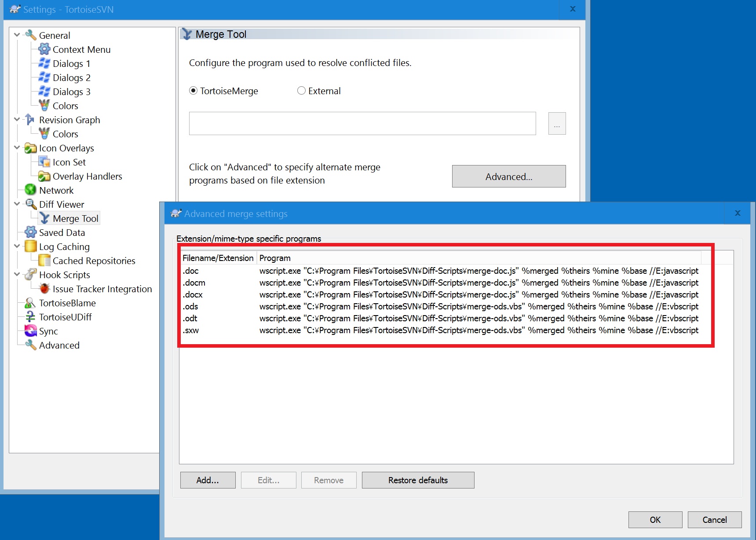Click the Restore defaults button
Viewport: 756px width, 540px height.
pos(418,480)
